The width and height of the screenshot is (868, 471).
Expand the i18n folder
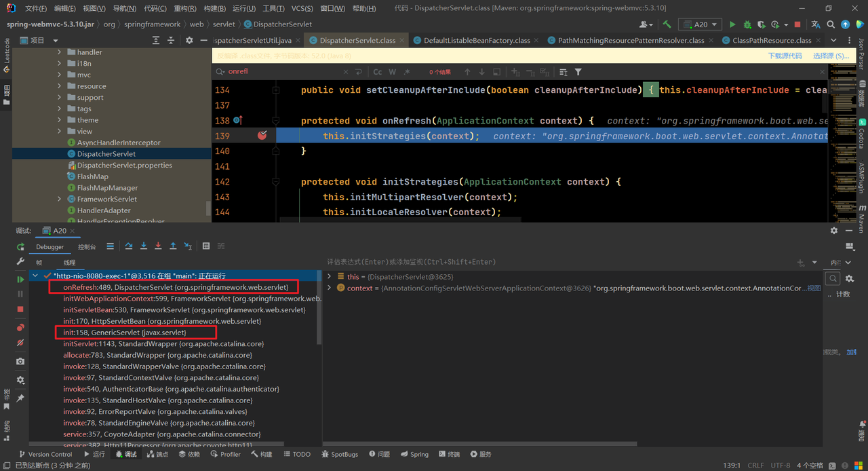point(59,63)
